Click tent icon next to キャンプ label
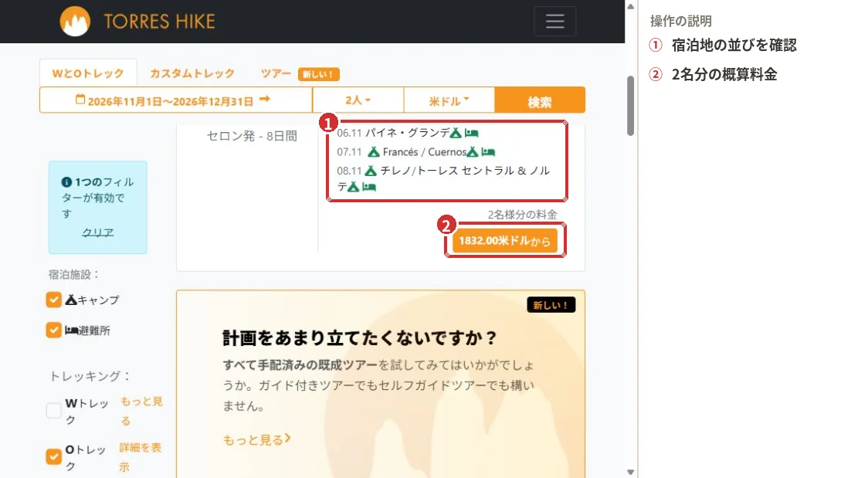Viewport: 868px width, 478px height. tap(71, 300)
